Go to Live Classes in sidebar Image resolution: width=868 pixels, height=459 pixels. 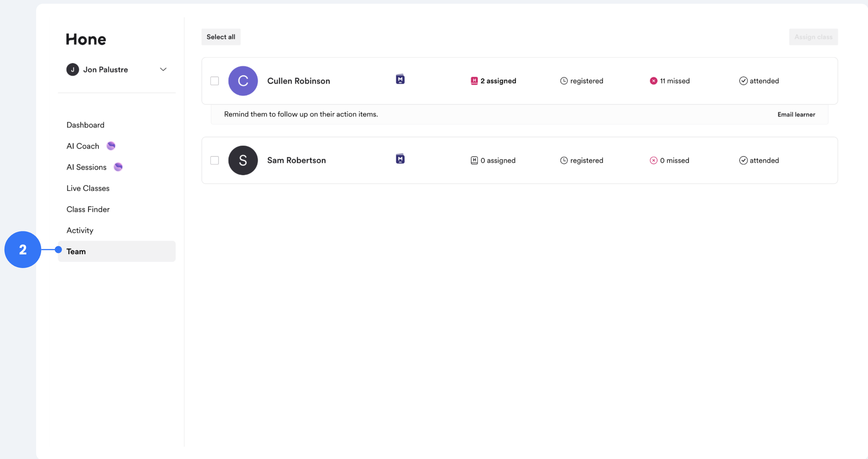88,188
